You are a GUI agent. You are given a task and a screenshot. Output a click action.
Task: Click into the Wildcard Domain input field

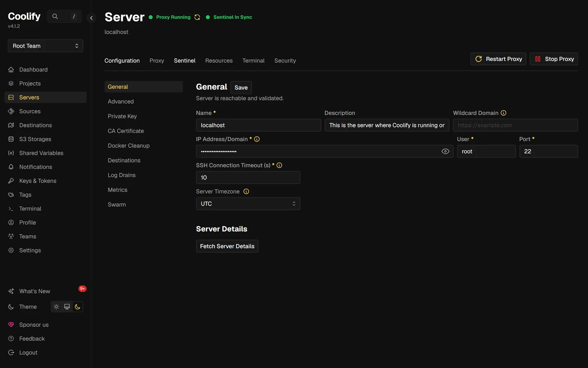point(515,125)
